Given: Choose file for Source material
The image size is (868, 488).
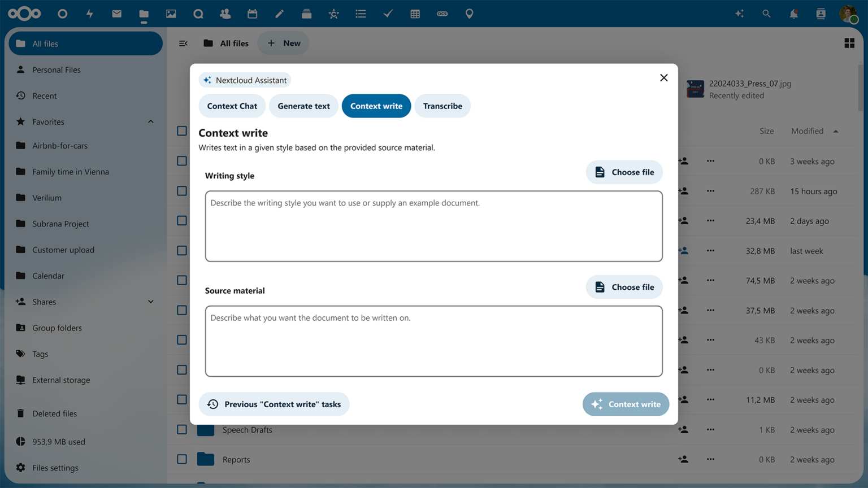Looking at the screenshot, I should (x=624, y=287).
